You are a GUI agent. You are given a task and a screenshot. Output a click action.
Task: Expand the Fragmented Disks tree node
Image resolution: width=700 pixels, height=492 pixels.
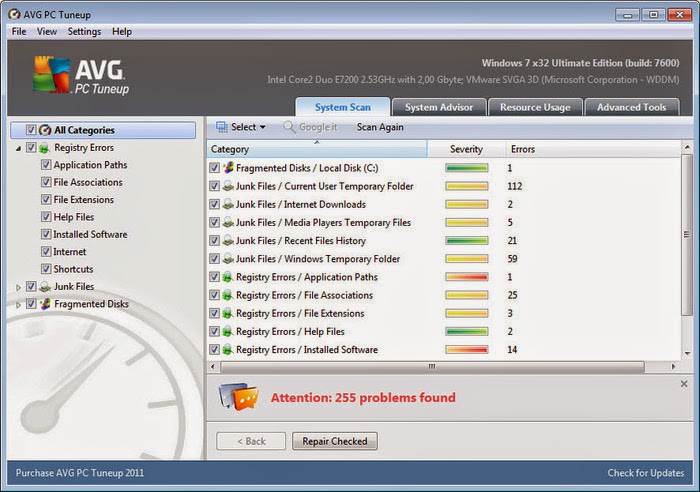point(18,305)
